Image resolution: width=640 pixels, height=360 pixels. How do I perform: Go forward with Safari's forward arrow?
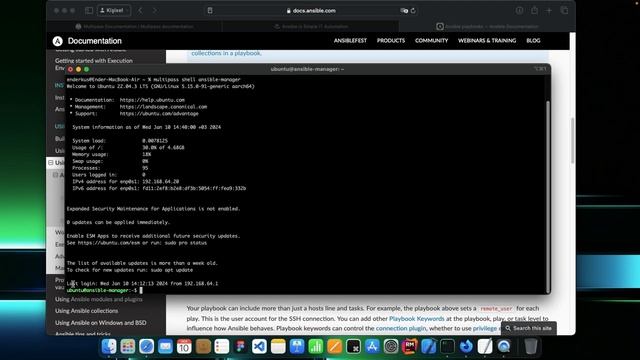coord(155,11)
